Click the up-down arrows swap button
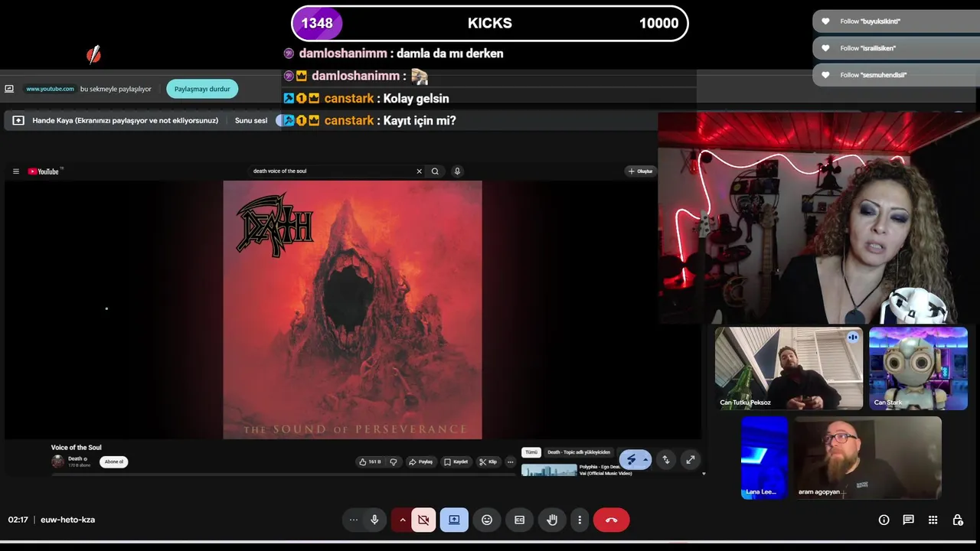This screenshot has height=551, width=980. point(666,460)
